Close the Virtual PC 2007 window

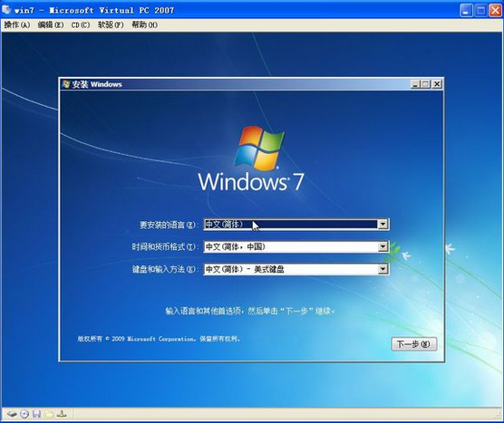(x=495, y=10)
